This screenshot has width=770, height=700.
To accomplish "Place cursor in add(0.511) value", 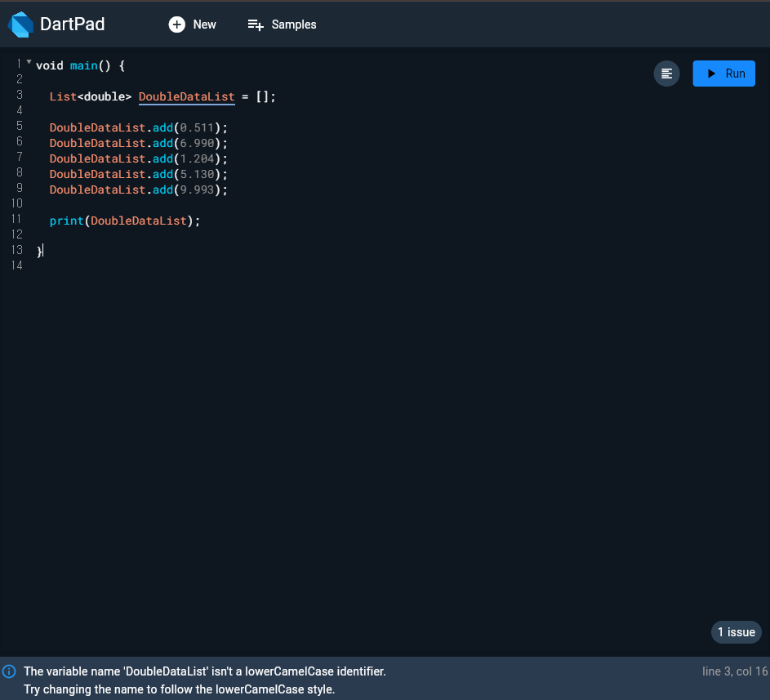I will [197, 127].
